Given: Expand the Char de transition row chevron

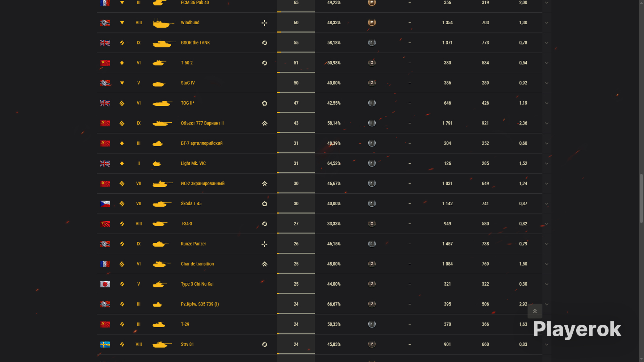Looking at the screenshot, I should click(x=547, y=264).
